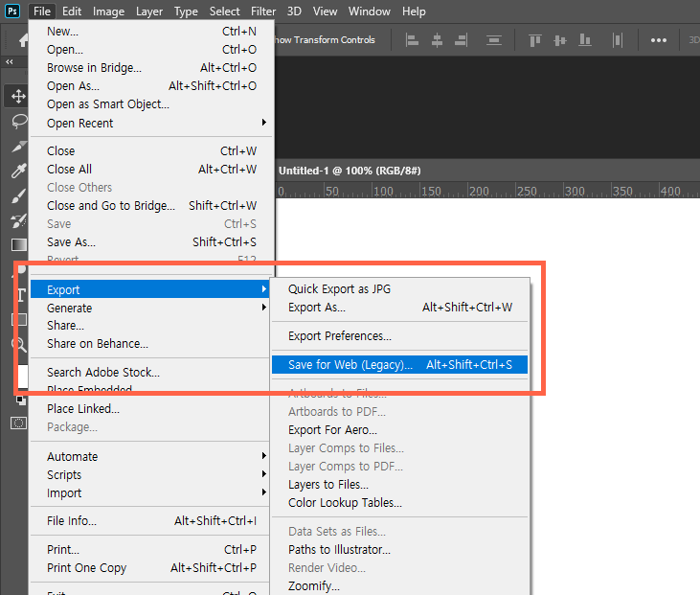Open the Select menu
The image size is (700, 595).
(x=224, y=11)
